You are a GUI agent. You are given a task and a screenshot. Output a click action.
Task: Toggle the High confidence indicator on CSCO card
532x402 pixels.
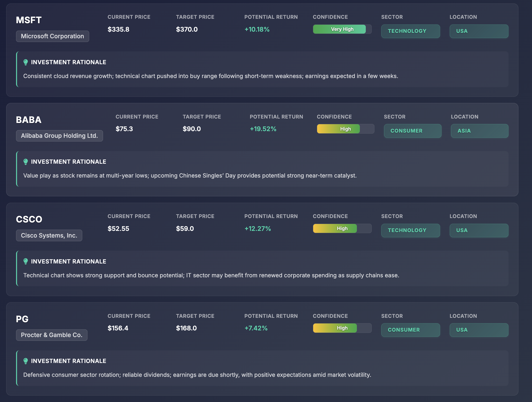click(342, 228)
